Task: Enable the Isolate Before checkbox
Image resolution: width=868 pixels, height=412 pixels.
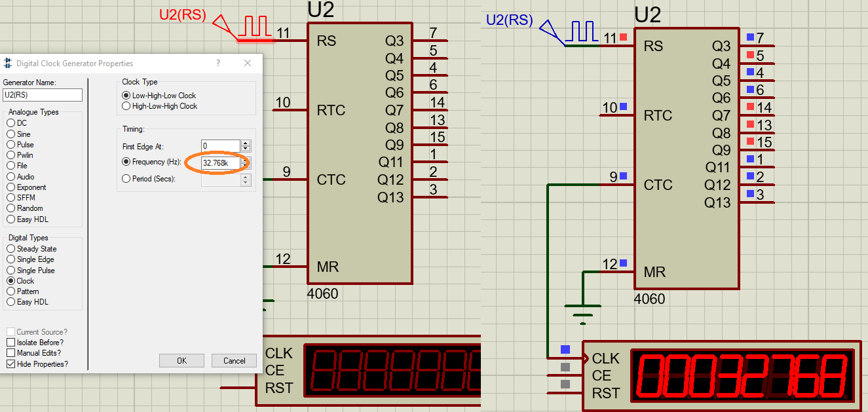Action: [x=10, y=343]
